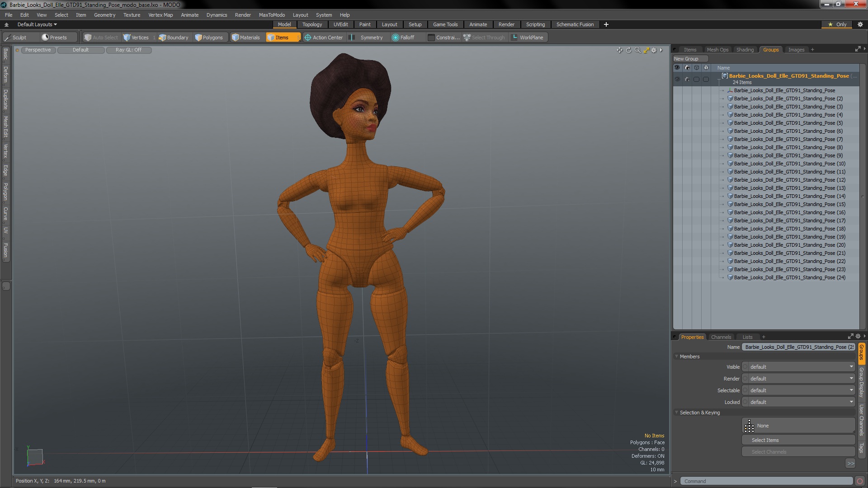This screenshot has height=488, width=868.
Task: Open the Selectable dropdown
Action: point(798,390)
